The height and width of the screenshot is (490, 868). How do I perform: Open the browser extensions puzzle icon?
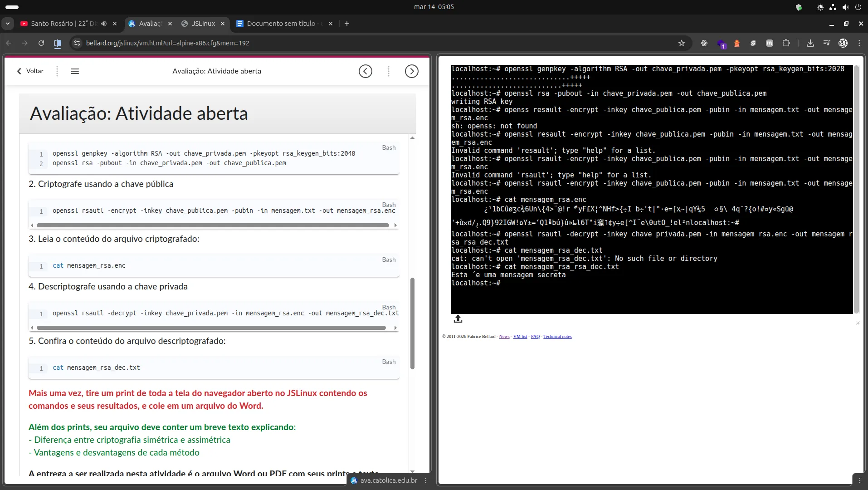786,43
